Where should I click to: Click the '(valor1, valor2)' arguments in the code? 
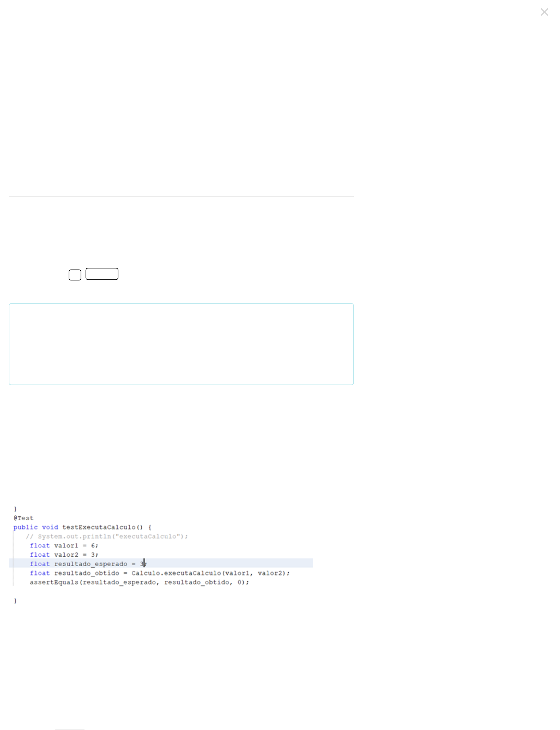point(255,573)
